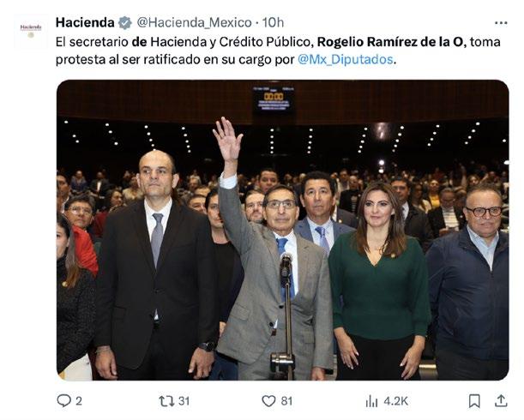Click the tweet text starting with El secretario

tap(278, 51)
